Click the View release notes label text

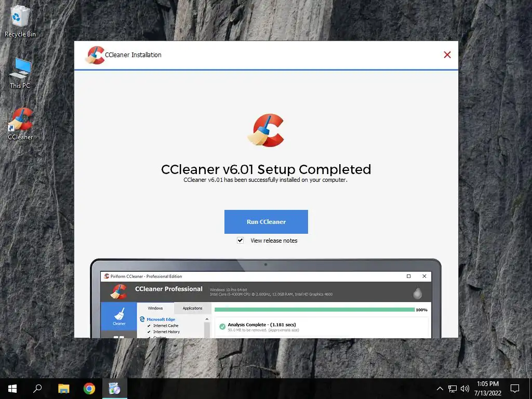(x=274, y=241)
